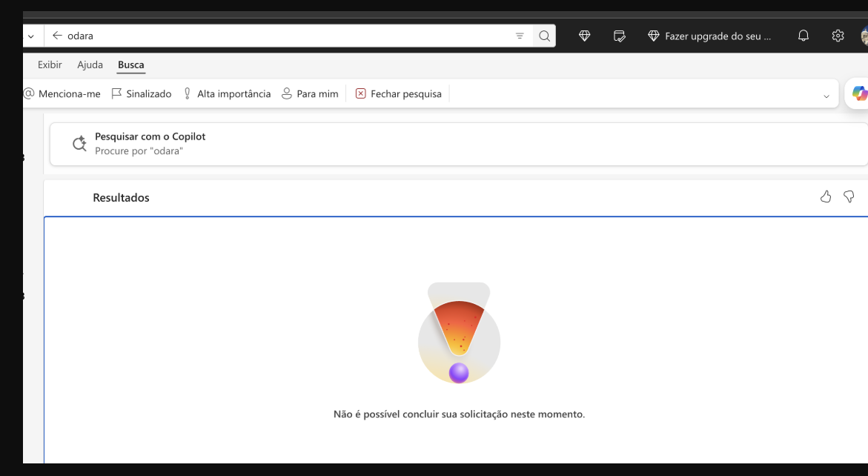
Task: Open the notifications bell
Action: (x=804, y=36)
